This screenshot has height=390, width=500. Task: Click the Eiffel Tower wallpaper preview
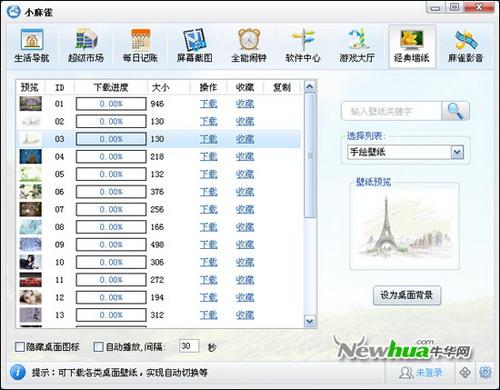[405, 226]
